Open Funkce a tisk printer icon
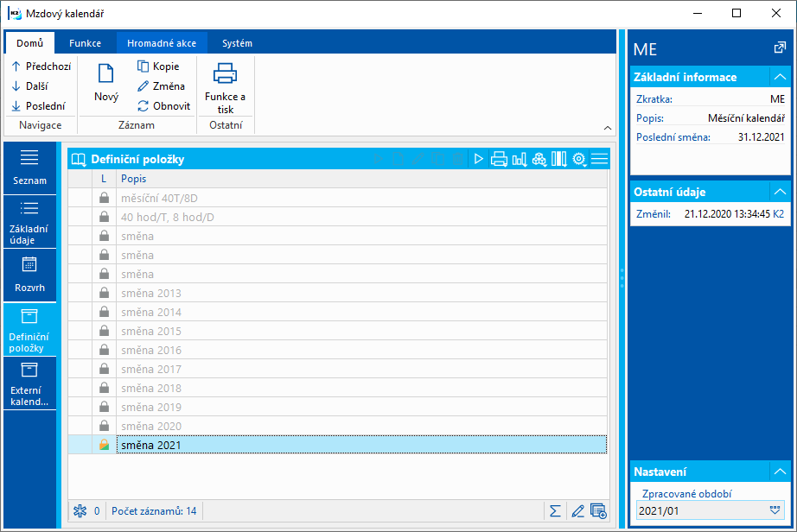 (225, 73)
